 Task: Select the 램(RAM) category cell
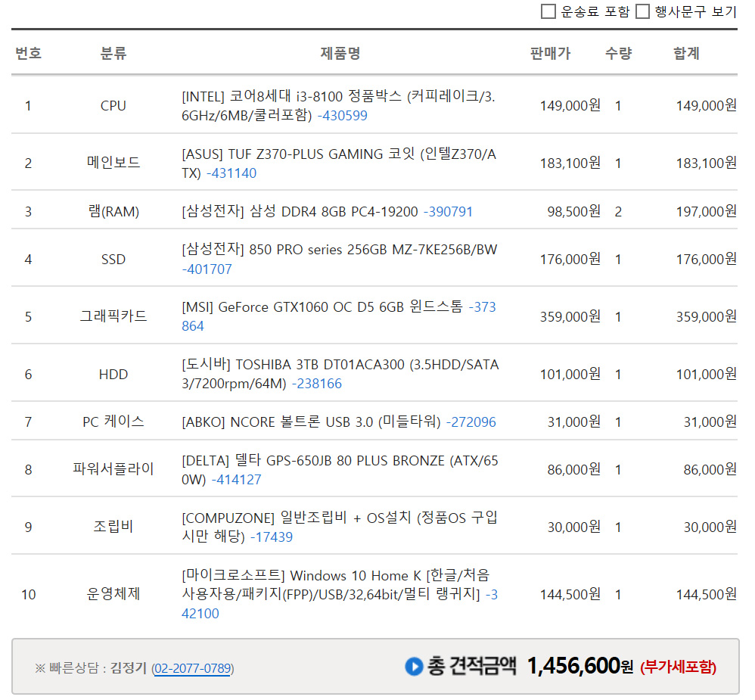click(113, 211)
